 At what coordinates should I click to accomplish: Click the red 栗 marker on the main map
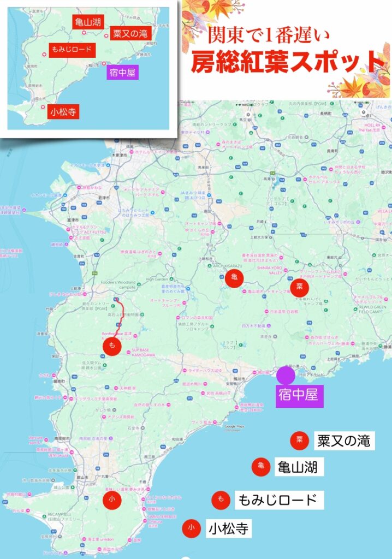[299, 288]
